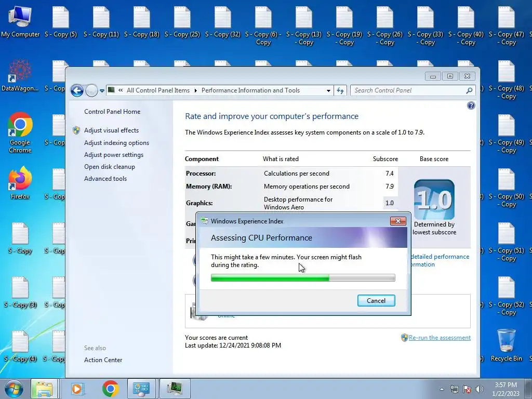Click the 1.0 base score badge
The height and width of the screenshot is (399, 532).
click(x=434, y=199)
